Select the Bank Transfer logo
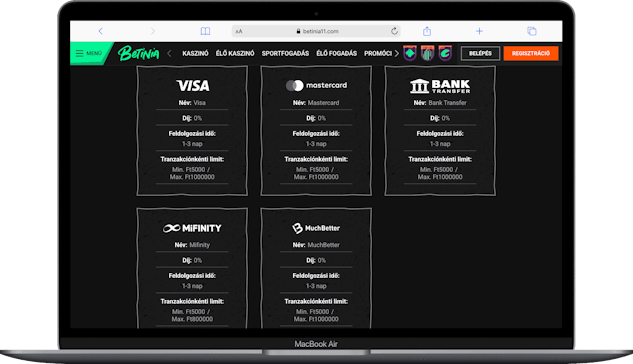 pyautogui.click(x=440, y=86)
